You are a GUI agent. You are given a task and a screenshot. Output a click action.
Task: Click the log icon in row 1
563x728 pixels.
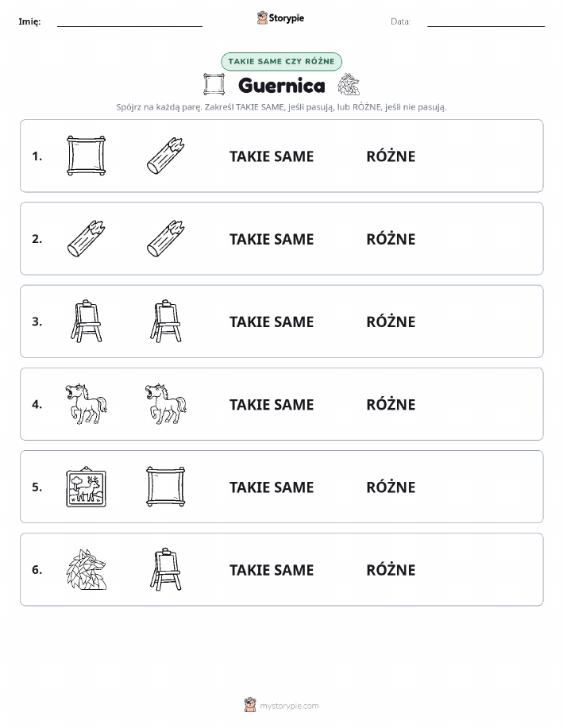[165, 156]
